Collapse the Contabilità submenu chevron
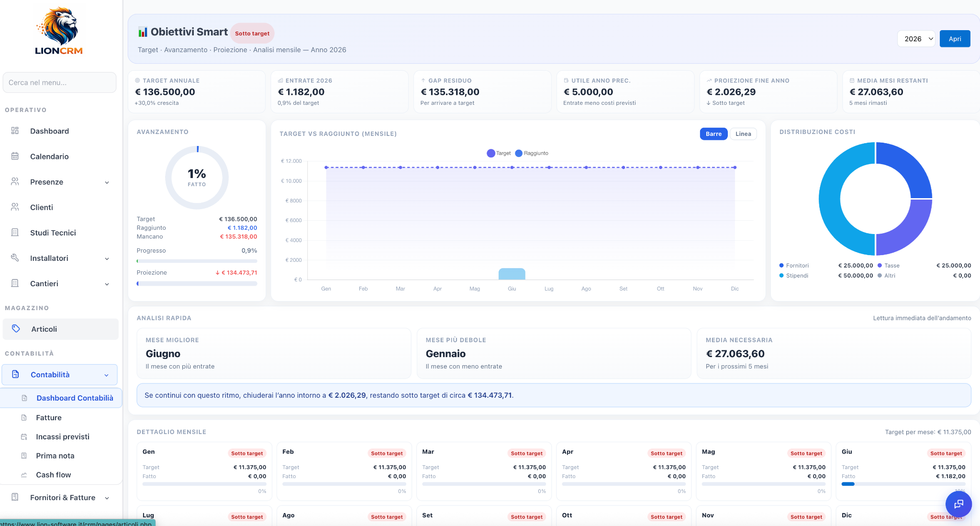980x526 pixels. 107,375
